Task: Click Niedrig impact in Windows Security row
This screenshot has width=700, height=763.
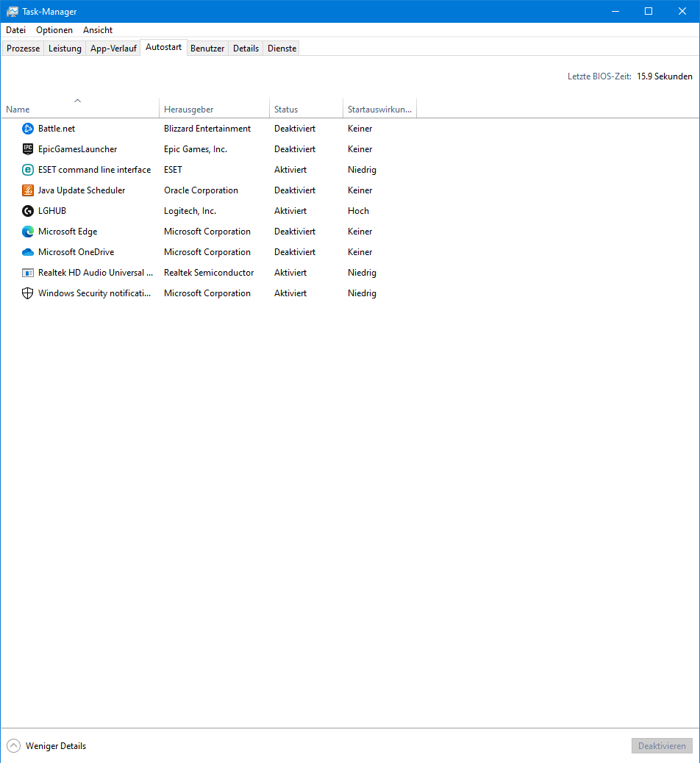Action: click(362, 293)
